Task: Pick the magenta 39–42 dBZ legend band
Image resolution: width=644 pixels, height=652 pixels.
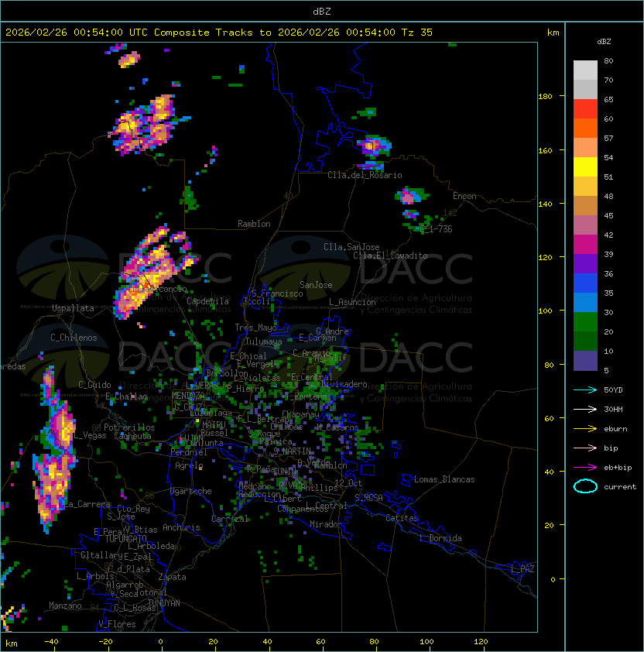Action: (585, 245)
